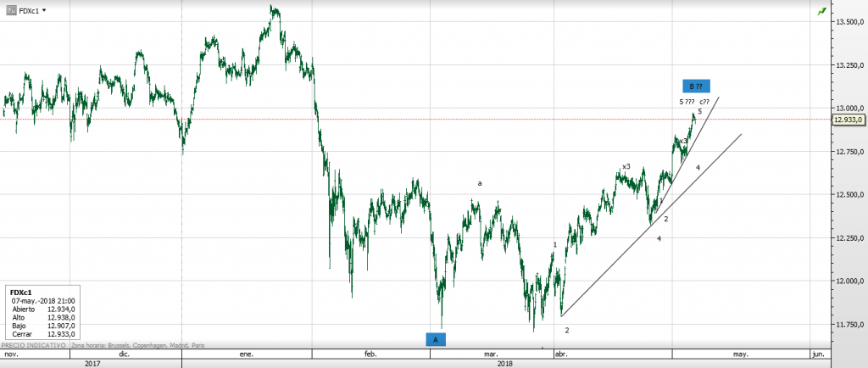Select 'abr.' on the time axis
Viewport: 868px width, 368px height.
point(559,354)
